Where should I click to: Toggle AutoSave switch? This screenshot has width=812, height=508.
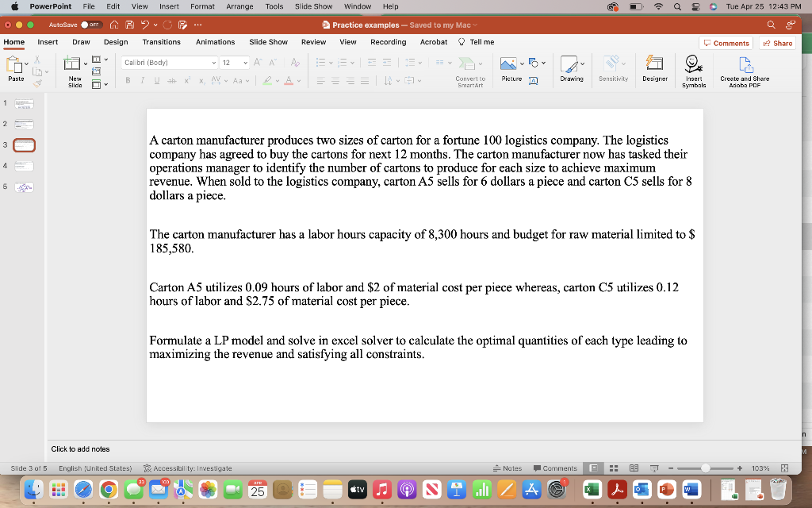91,25
